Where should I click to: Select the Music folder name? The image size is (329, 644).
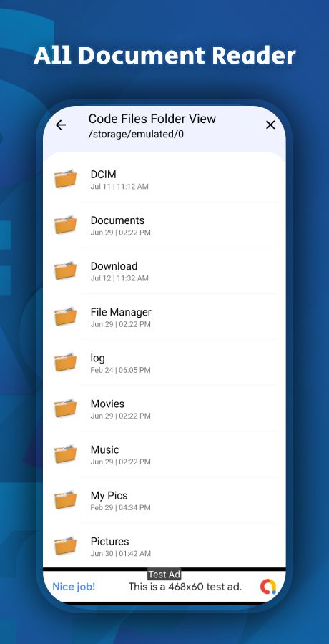tap(104, 450)
